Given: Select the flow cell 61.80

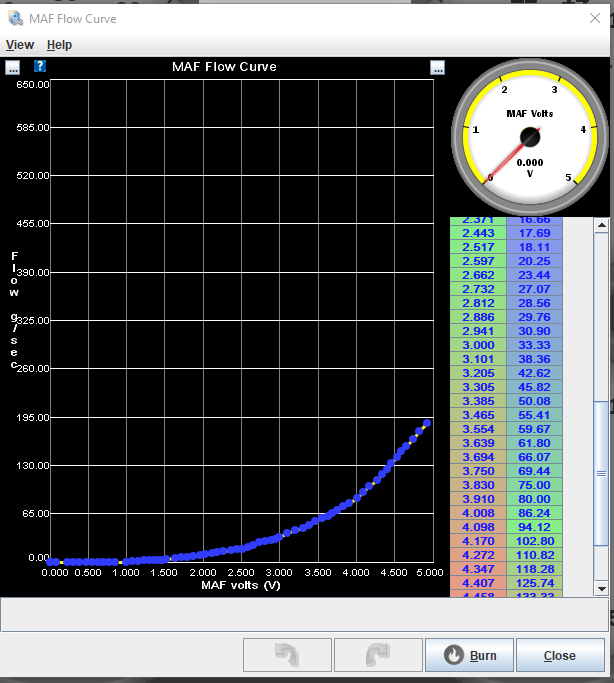Looking at the screenshot, I should pyautogui.click(x=534, y=443).
